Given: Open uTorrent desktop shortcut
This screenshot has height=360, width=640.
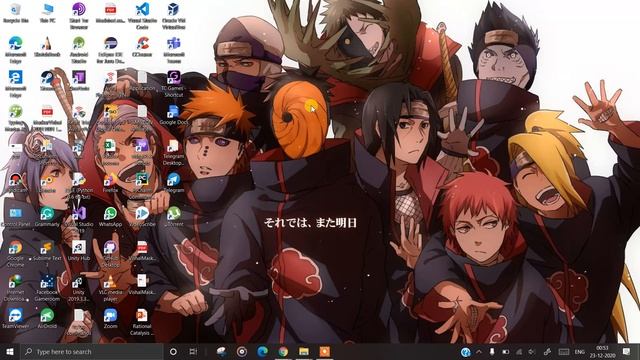Looking at the screenshot, I should (174, 217).
